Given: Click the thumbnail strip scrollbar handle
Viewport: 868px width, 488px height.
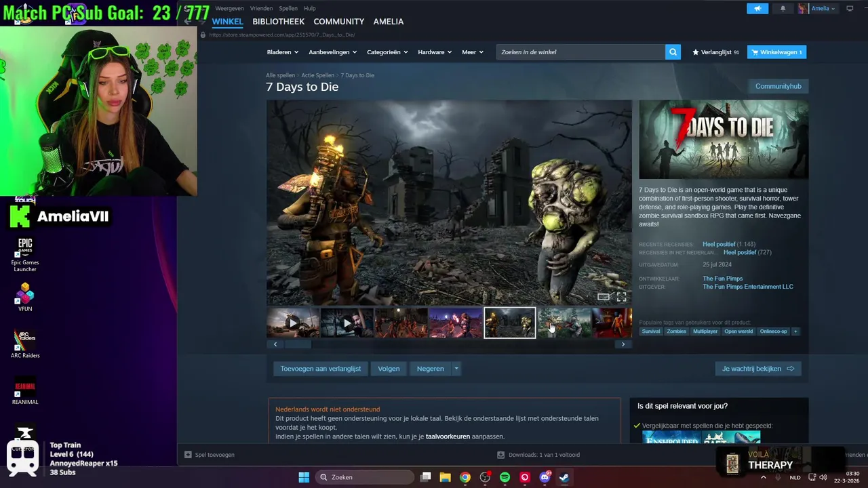Looking at the screenshot, I should [298, 344].
